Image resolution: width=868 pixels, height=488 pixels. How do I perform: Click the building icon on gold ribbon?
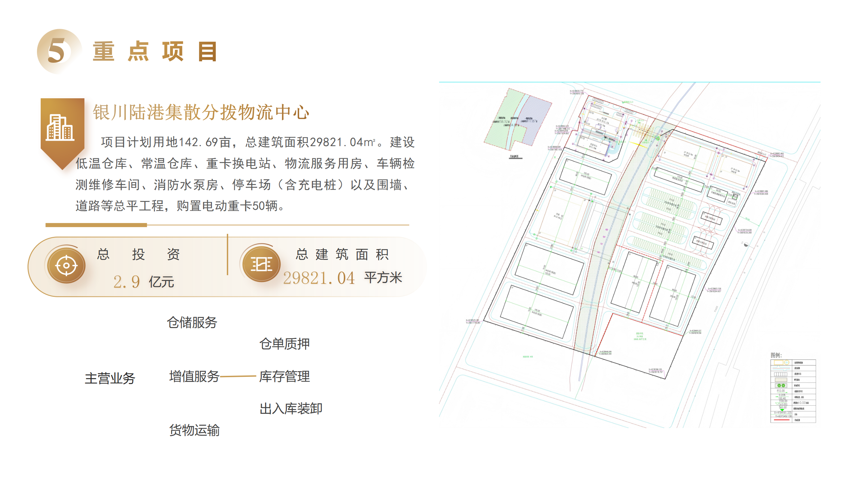click(60, 128)
